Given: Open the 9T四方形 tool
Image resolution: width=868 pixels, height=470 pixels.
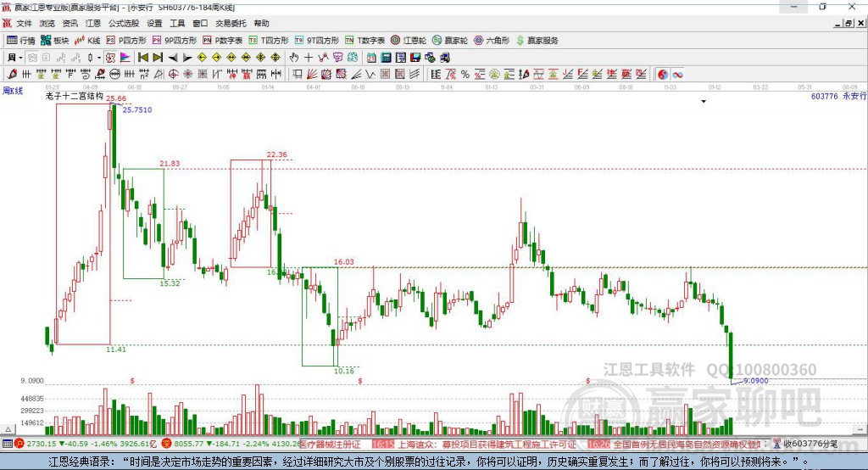Looking at the screenshot, I should coord(317,41).
